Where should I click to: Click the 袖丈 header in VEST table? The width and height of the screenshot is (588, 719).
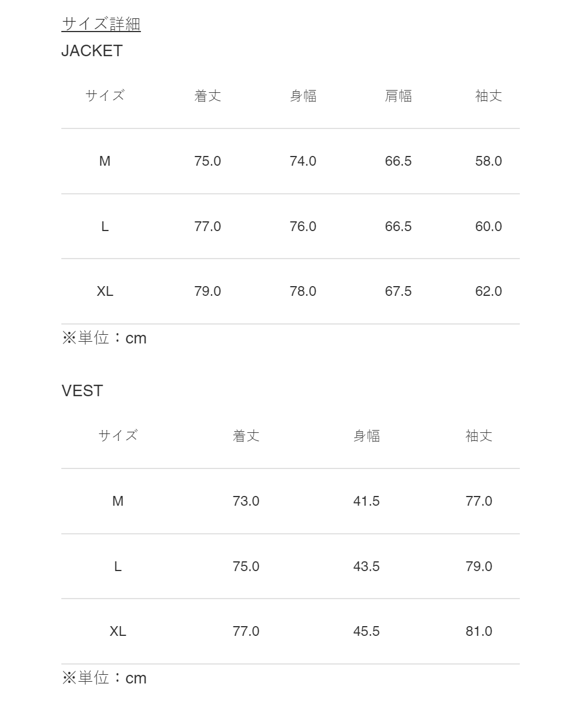479,436
